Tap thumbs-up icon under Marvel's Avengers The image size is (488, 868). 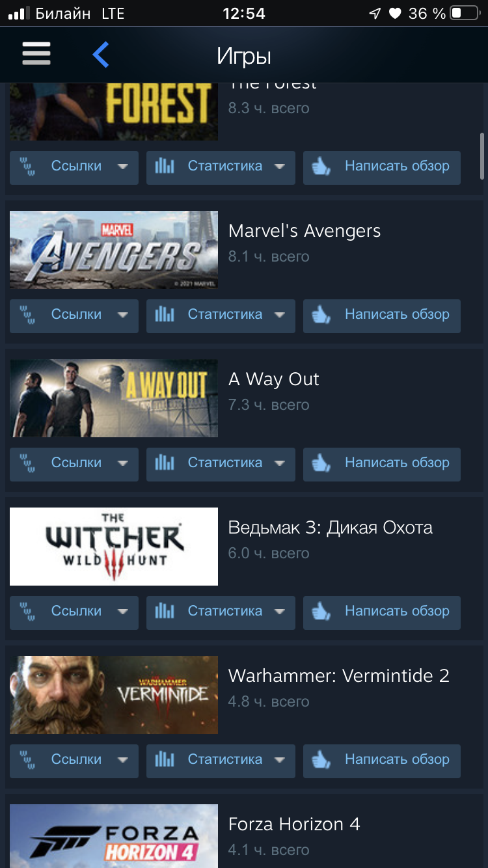321,316
